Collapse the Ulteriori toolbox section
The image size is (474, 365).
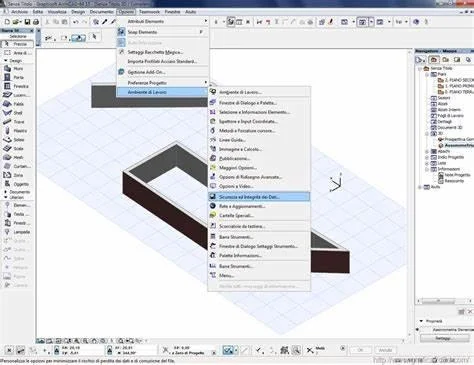[x=5, y=197]
